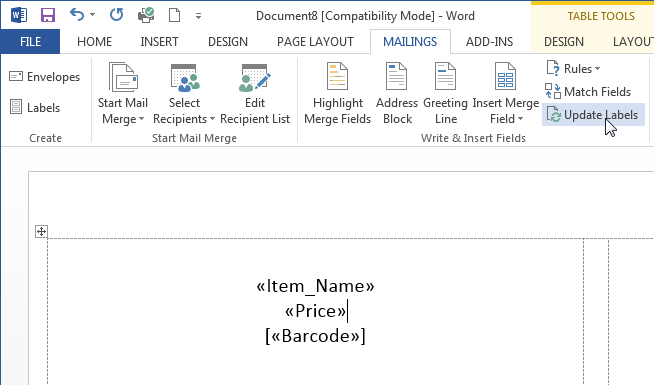The image size is (654, 385).
Task: Open the FILE tab
Action: coord(30,42)
